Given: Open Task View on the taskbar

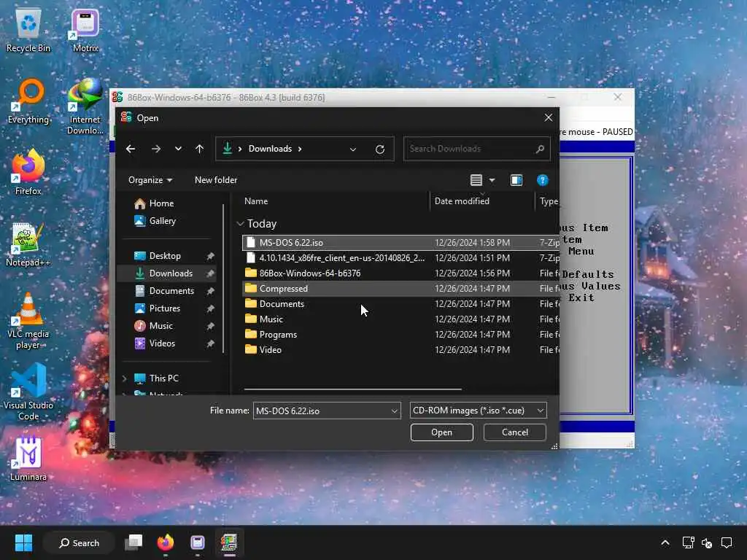Looking at the screenshot, I should (x=133, y=542).
